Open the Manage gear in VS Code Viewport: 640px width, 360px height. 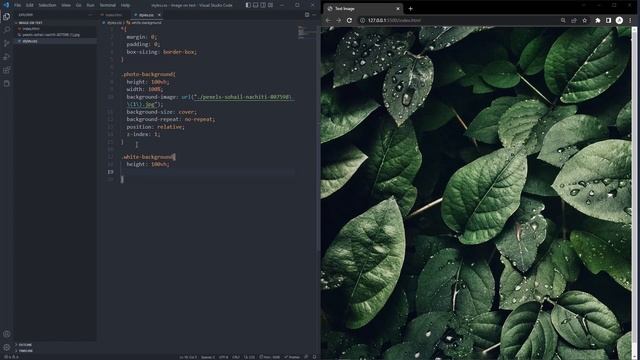pos(7,348)
